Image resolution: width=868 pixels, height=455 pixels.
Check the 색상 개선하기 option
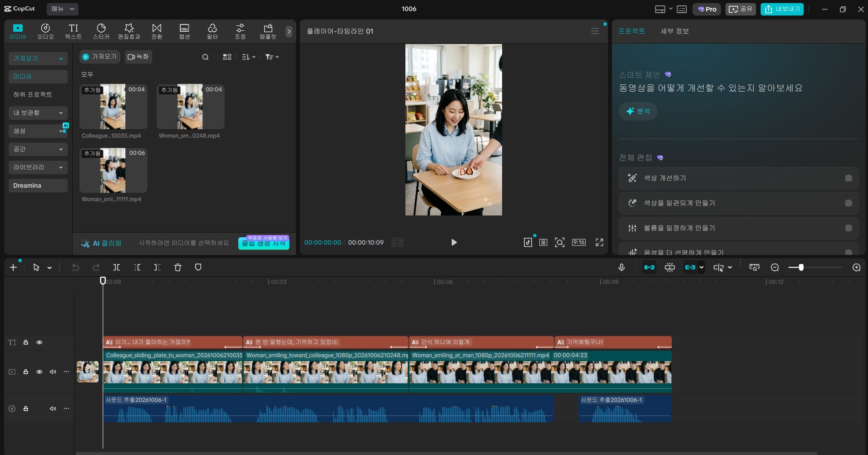tap(848, 178)
